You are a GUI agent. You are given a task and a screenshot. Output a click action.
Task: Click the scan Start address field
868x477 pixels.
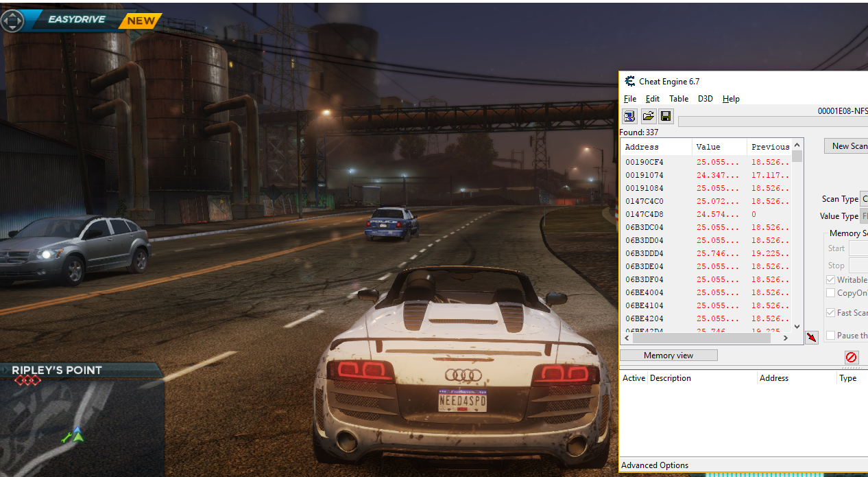(x=858, y=248)
